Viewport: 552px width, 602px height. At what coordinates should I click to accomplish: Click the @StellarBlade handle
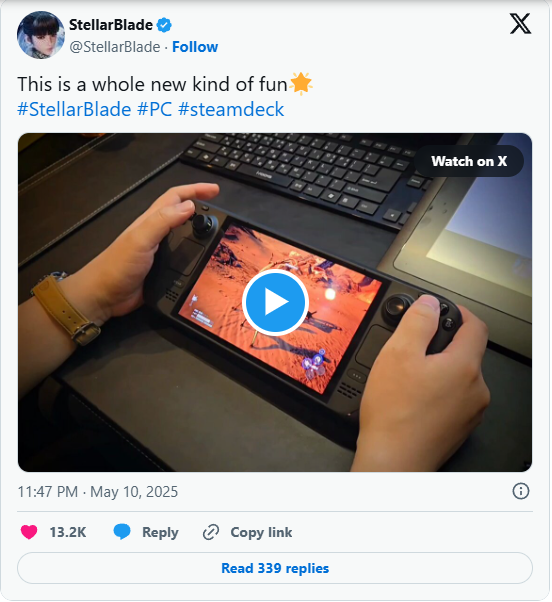(114, 47)
